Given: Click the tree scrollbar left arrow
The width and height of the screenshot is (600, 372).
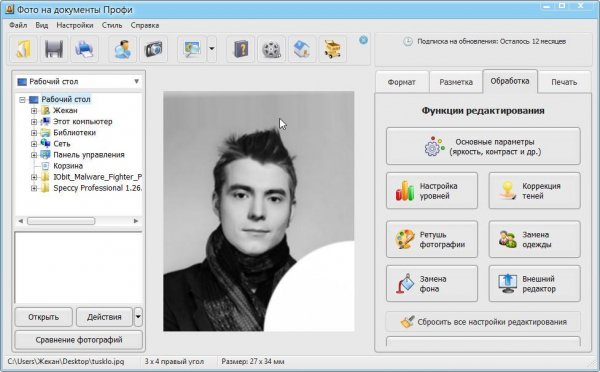Looking at the screenshot, I should point(21,221).
